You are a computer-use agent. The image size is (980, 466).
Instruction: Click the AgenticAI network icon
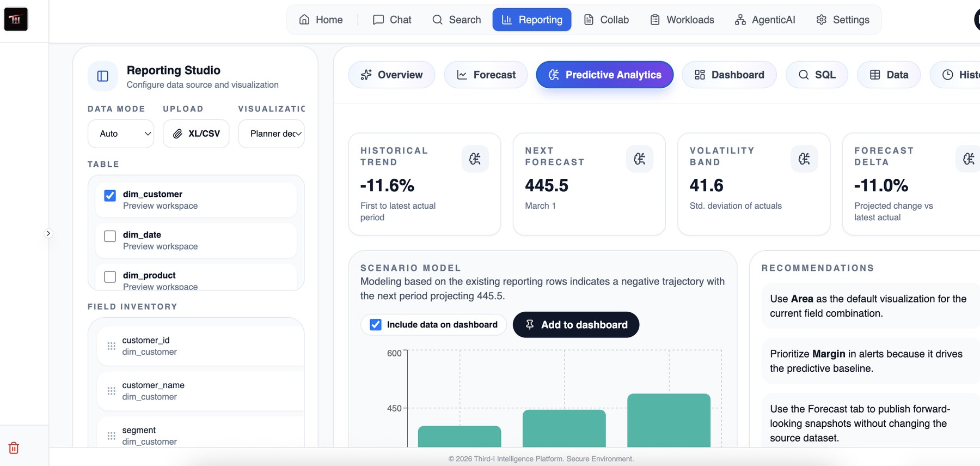point(740,20)
